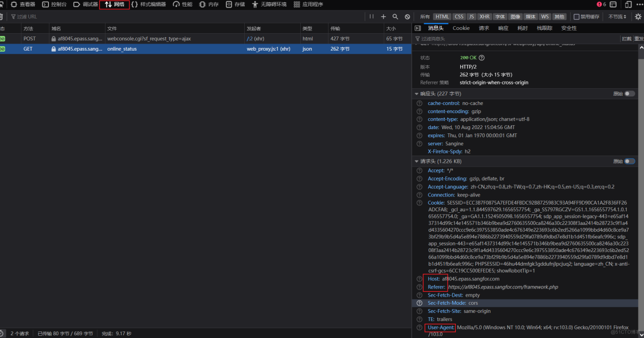Filter requests by XHR type

coord(484,17)
